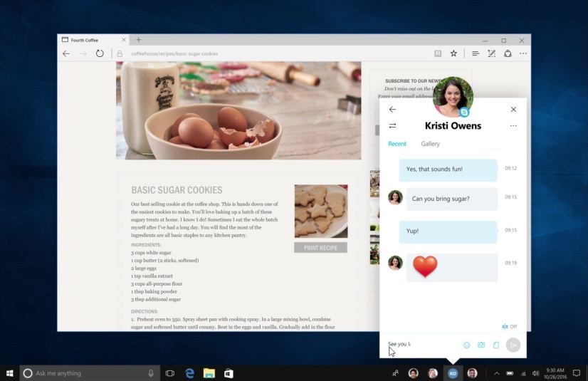Screen dimensions: 588x381
Task: Click the address bar URL in Edge
Action: click(174, 53)
